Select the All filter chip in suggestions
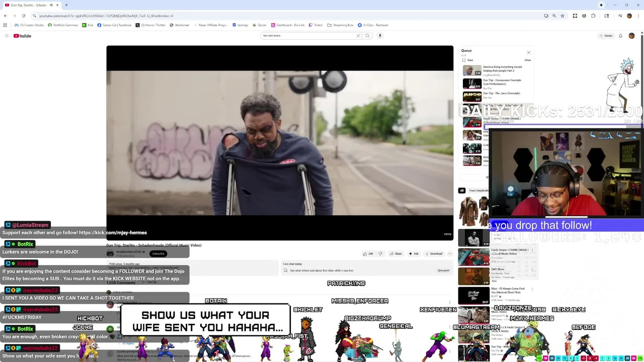Image resolution: width=644 pixels, height=362 pixels. click(x=461, y=191)
